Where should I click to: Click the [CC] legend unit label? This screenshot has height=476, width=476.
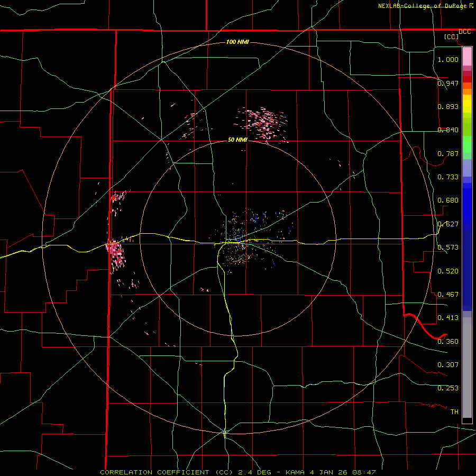tap(451, 36)
